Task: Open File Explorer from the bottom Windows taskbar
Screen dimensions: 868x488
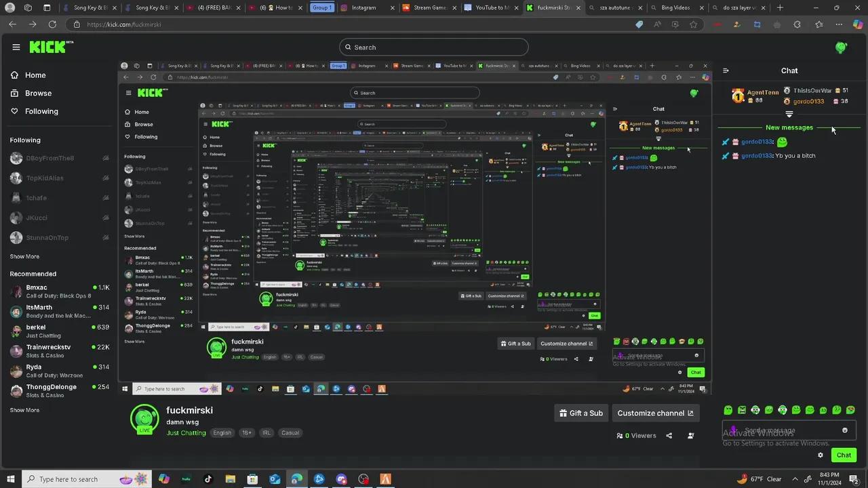Action: click(231, 479)
